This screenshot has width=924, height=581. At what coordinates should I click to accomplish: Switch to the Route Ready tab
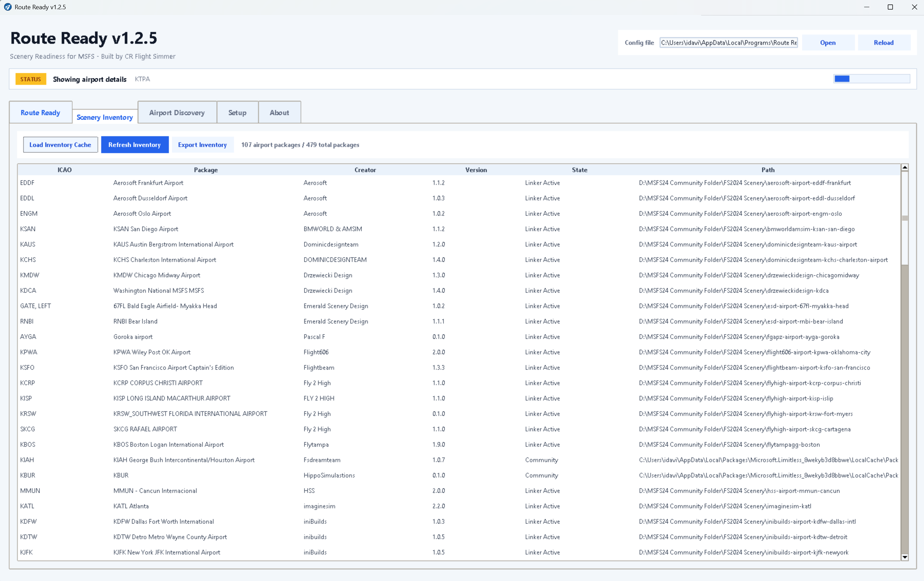pos(40,113)
